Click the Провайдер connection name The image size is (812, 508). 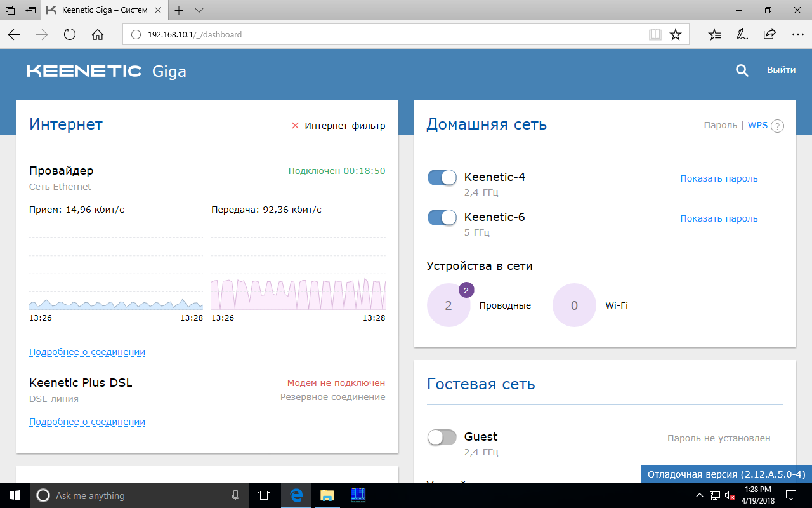click(x=61, y=171)
